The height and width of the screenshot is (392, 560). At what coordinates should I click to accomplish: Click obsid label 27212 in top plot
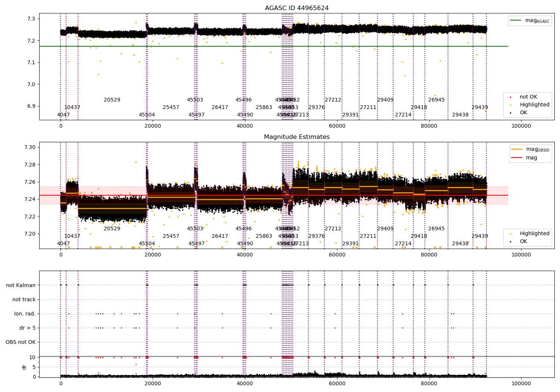pyautogui.click(x=333, y=100)
